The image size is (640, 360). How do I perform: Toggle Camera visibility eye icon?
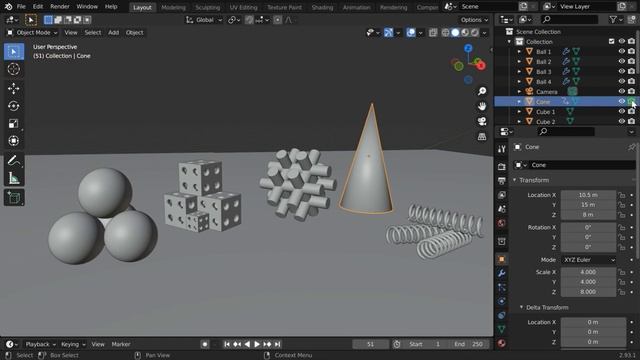pyautogui.click(x=621, y=91)
